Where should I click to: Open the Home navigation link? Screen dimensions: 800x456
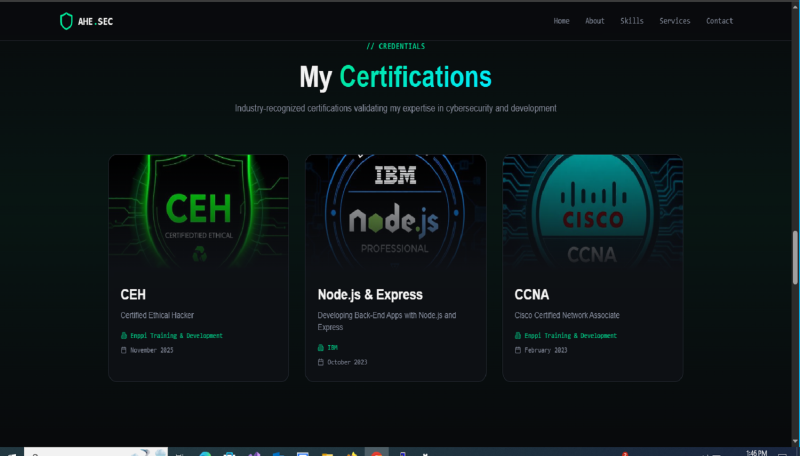561,21
